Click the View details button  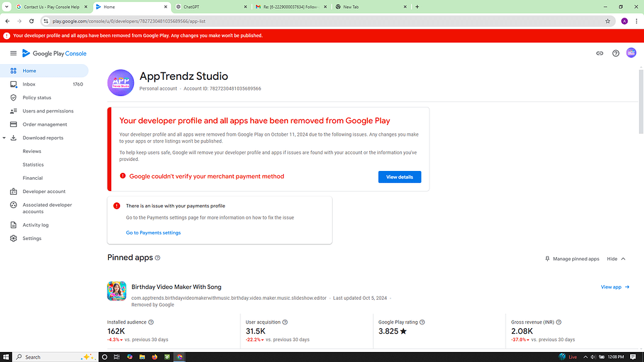(x=399, y=177)
